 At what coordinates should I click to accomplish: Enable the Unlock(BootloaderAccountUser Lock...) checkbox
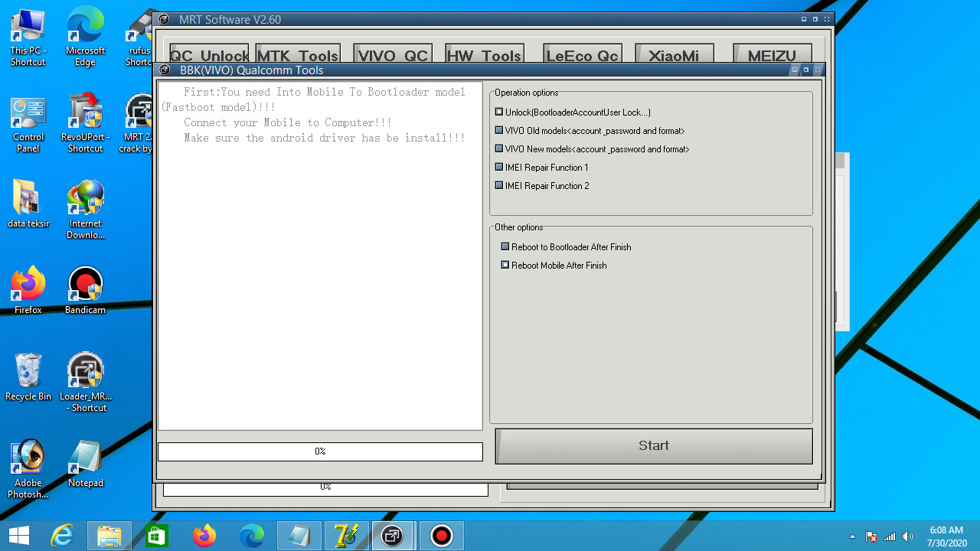(498, 112)
